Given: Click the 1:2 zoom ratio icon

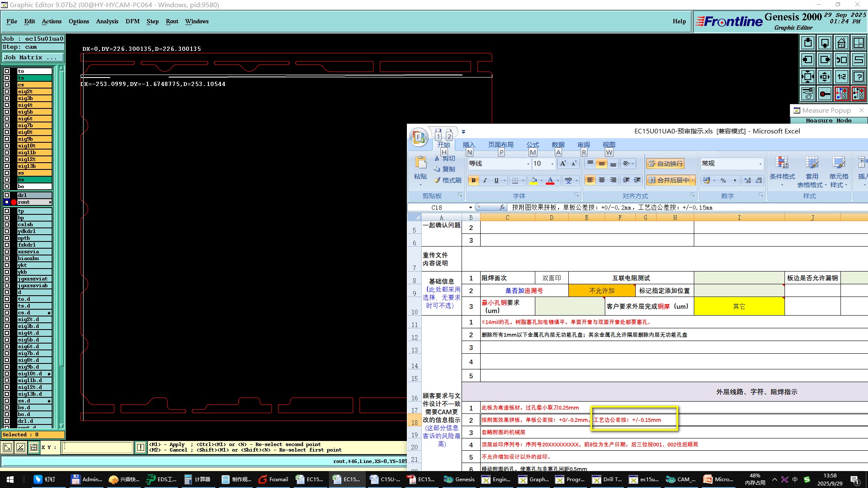Looking at the screenshot, I should (841, 77).
